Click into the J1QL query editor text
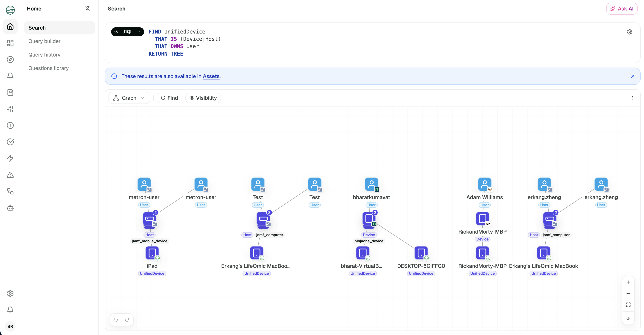 tap(185, 43)
